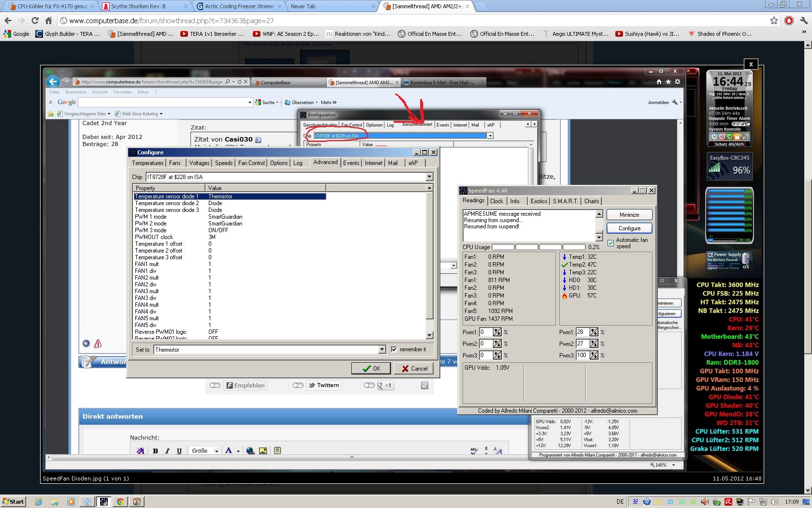Toggle the 'remember it' checkbox

[394, 349]
